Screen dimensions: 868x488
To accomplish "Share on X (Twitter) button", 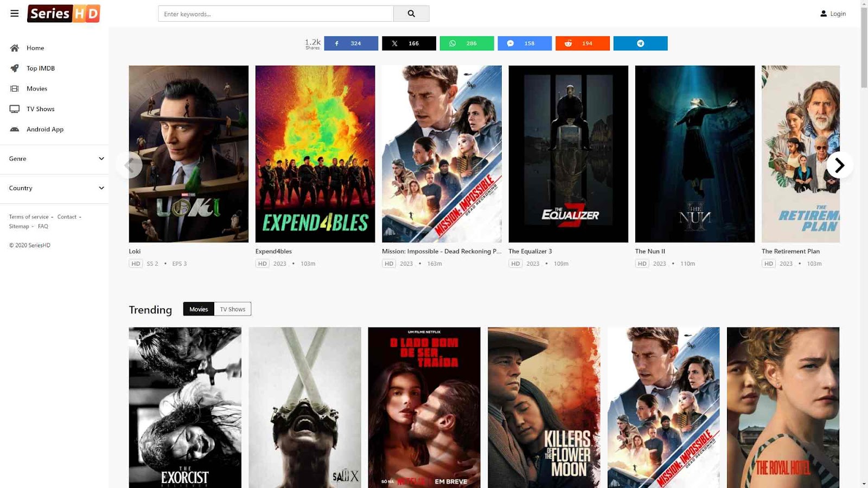I will (409, 43).
